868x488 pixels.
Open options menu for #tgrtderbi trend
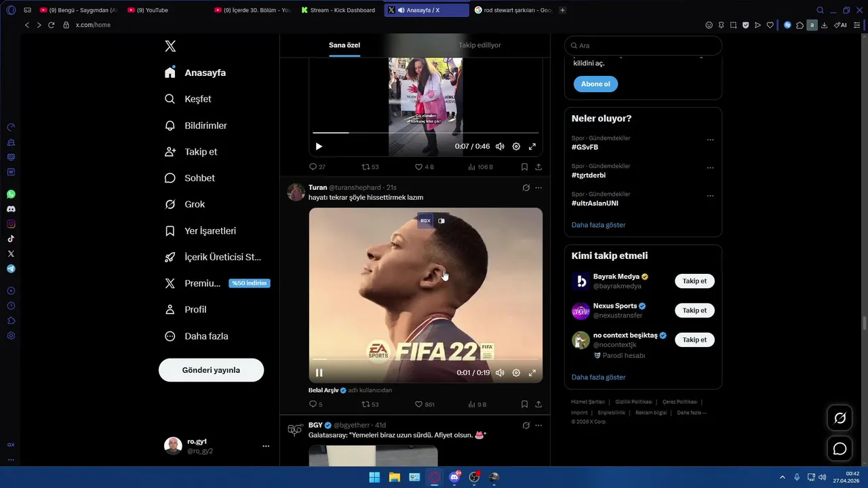coord(710,167)
